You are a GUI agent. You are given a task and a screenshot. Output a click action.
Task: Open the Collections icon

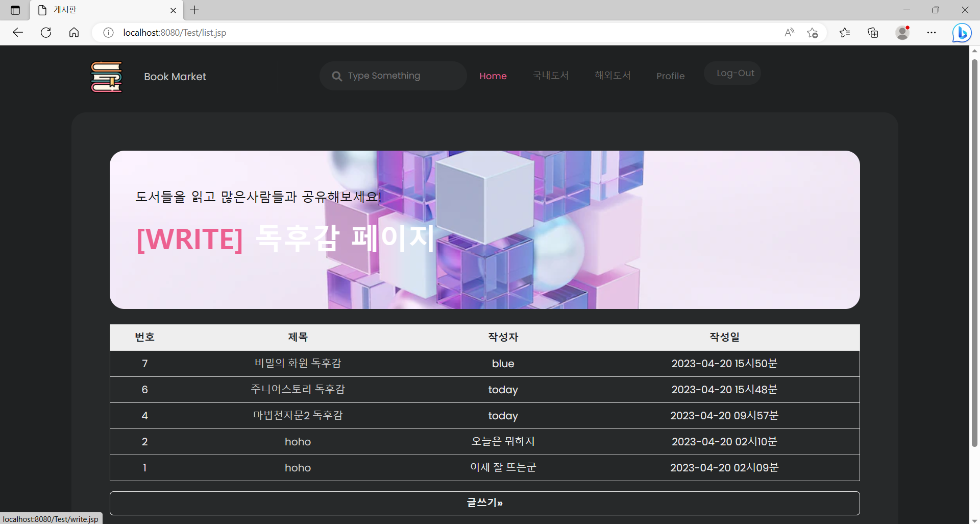click(x=873, y=32)
